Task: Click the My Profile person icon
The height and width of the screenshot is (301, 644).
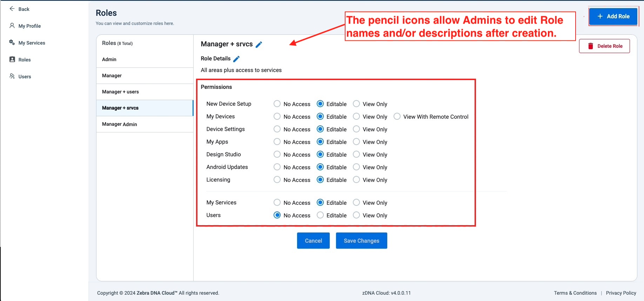Action: tap(12, 26)
